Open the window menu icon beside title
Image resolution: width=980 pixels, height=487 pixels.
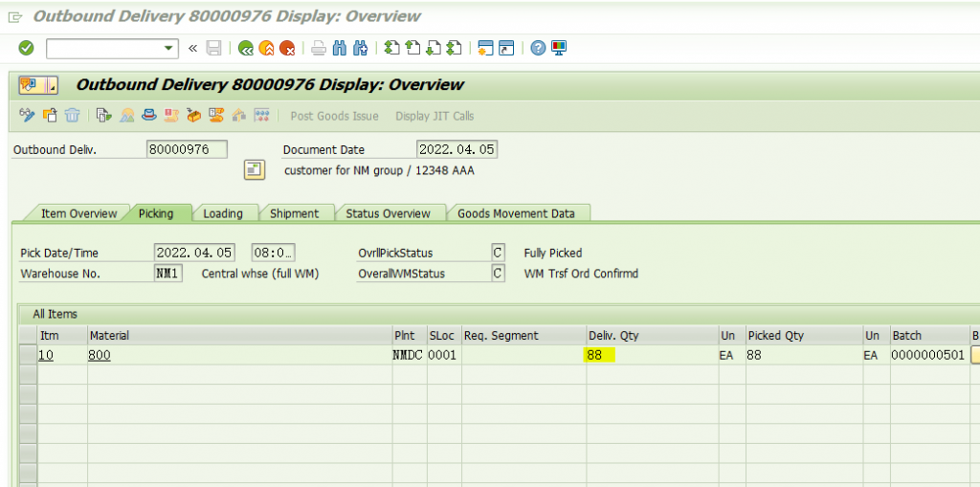coord(15,16)
